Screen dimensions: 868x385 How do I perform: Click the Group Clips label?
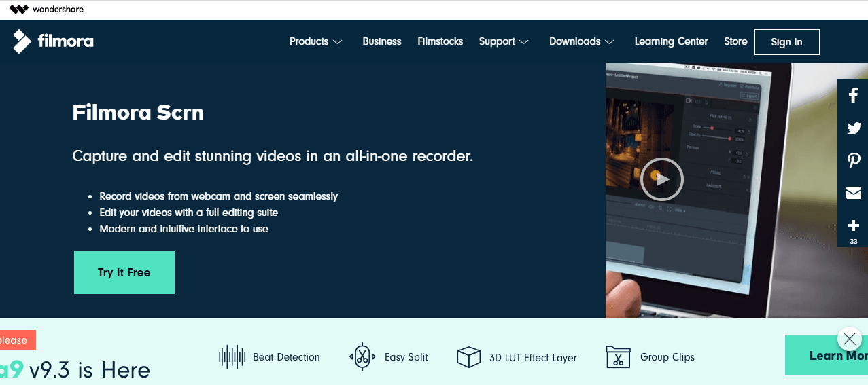tap(667, 357)
